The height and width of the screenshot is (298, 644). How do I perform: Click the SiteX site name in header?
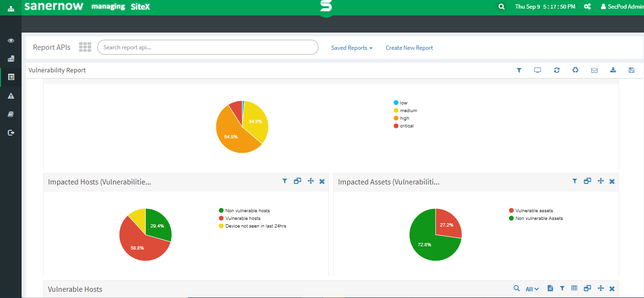click(140, 7)
